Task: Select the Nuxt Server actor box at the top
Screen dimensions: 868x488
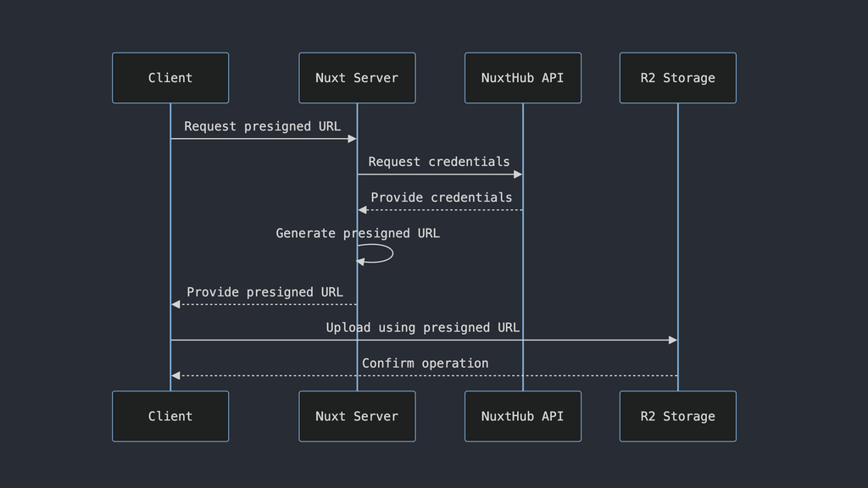Action: click(x=356, y=77)
